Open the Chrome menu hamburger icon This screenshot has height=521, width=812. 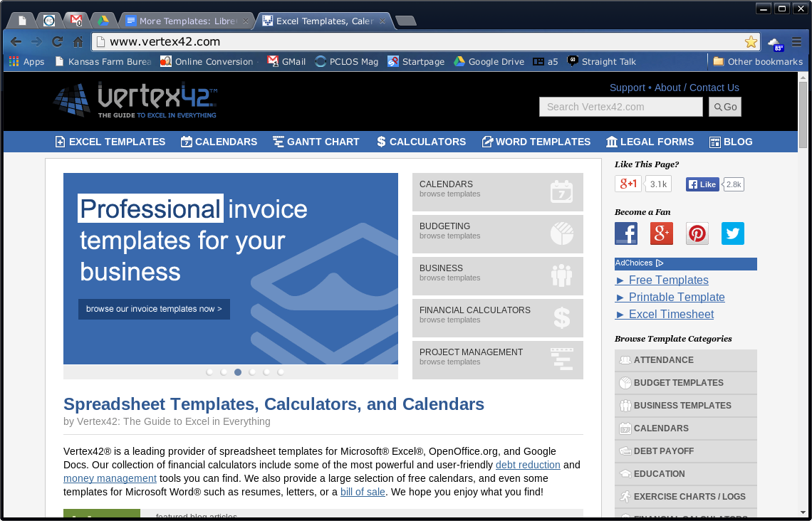[x=797, y=42]
